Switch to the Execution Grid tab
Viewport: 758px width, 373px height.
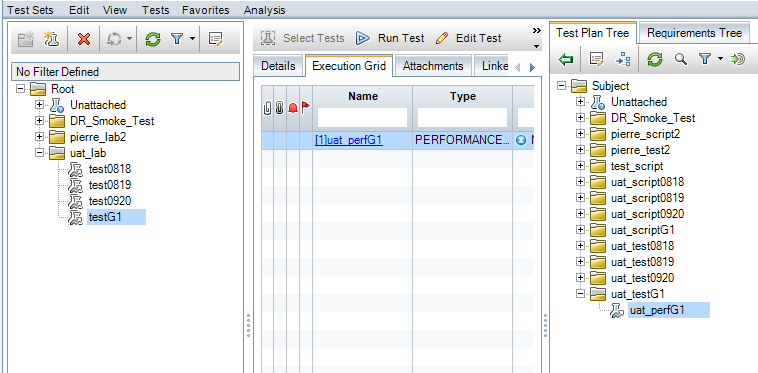pos(349,66)
